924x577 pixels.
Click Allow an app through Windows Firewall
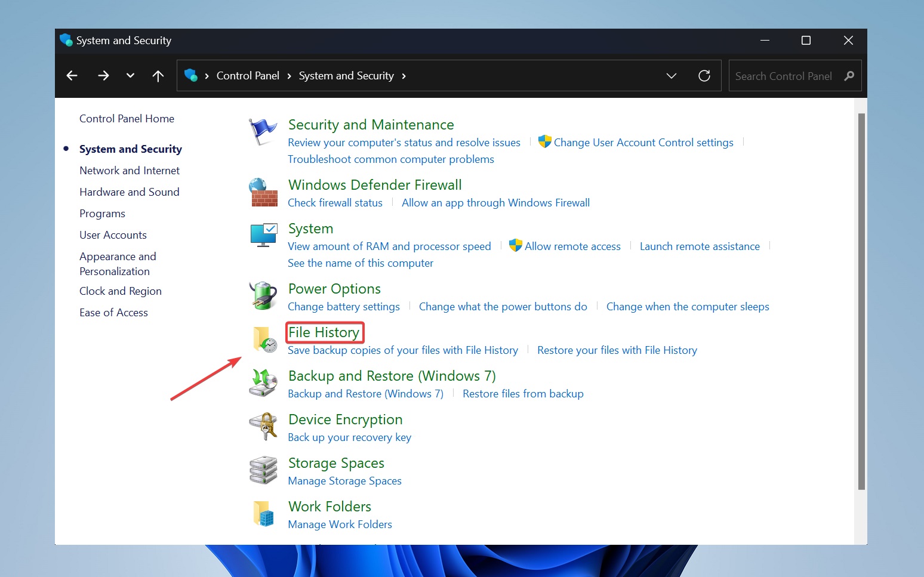click(x=495, y=203)
